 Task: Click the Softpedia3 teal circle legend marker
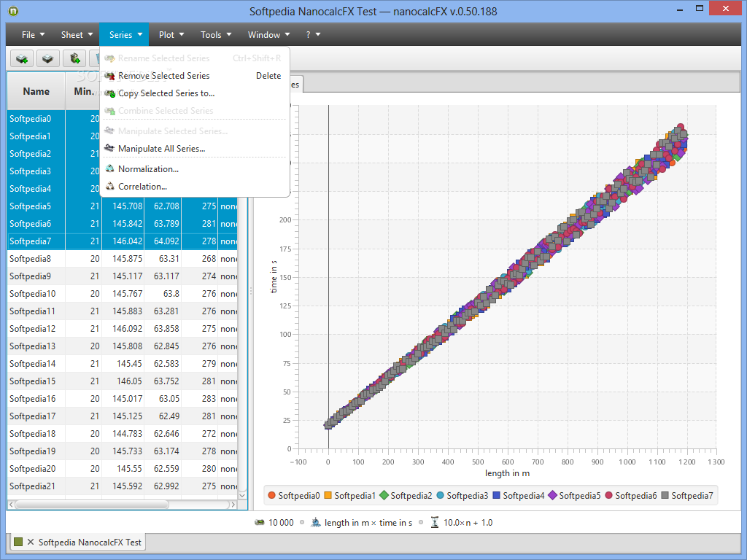tap(440, 496)
